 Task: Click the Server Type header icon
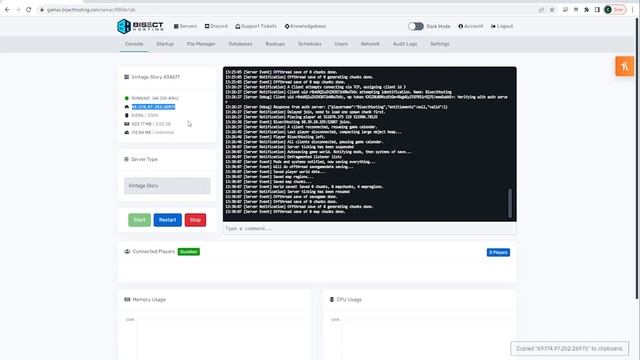126,159
